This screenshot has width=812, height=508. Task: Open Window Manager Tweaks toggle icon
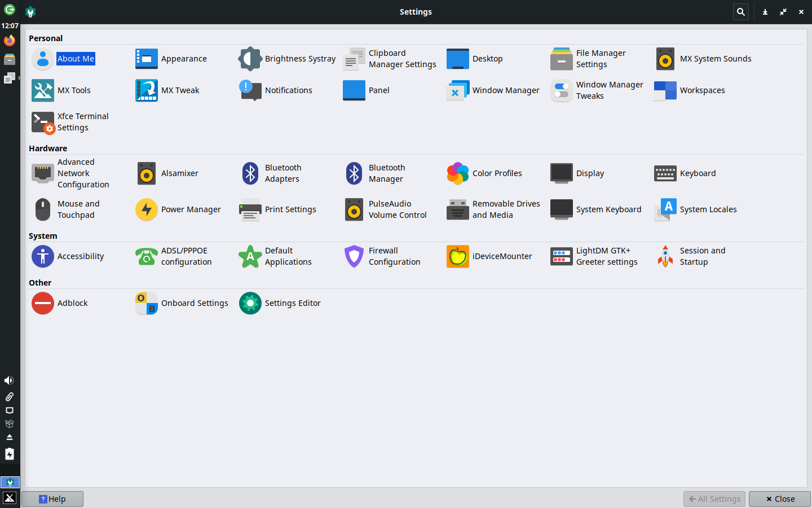562,90
